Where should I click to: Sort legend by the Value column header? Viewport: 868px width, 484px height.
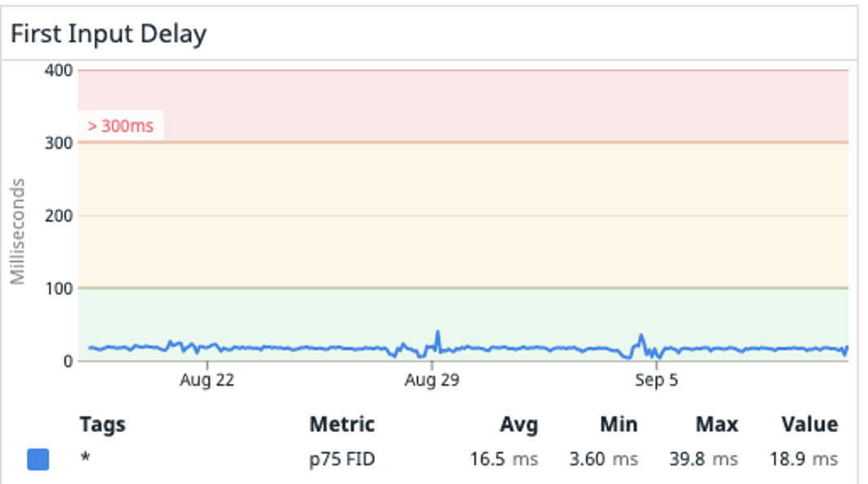tap(809, 424)
